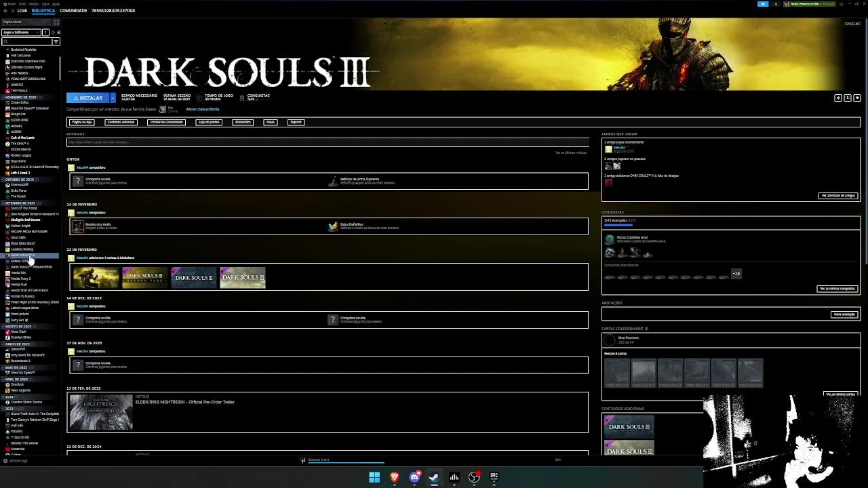
Task: Open the Guias tab
Action: coord(271,122)
